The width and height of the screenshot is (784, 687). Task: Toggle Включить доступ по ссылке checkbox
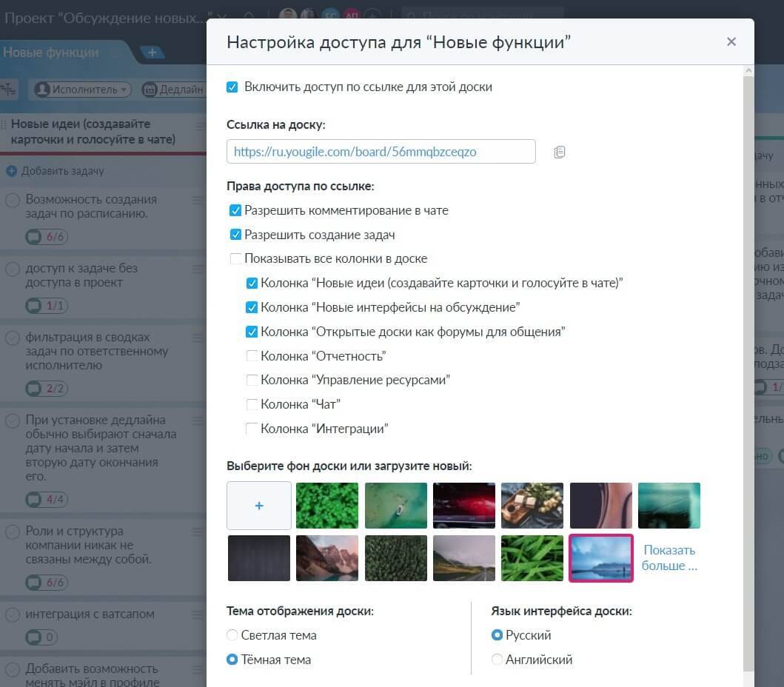tap(232, 87)
